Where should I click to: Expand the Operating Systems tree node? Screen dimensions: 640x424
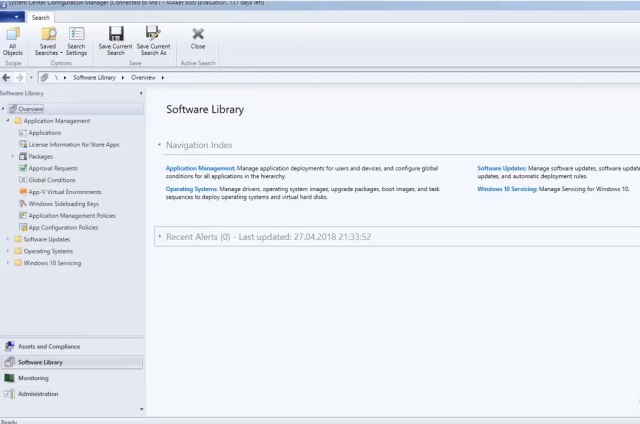8,251
